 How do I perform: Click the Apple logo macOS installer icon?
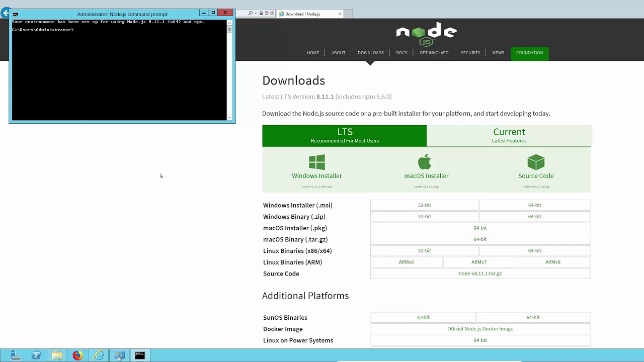coord(425,162)
